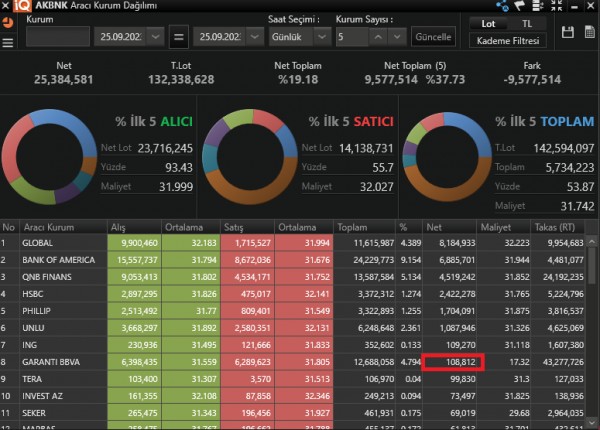Select the TERA row
This screenshot has width=600, height=430.
293,379
